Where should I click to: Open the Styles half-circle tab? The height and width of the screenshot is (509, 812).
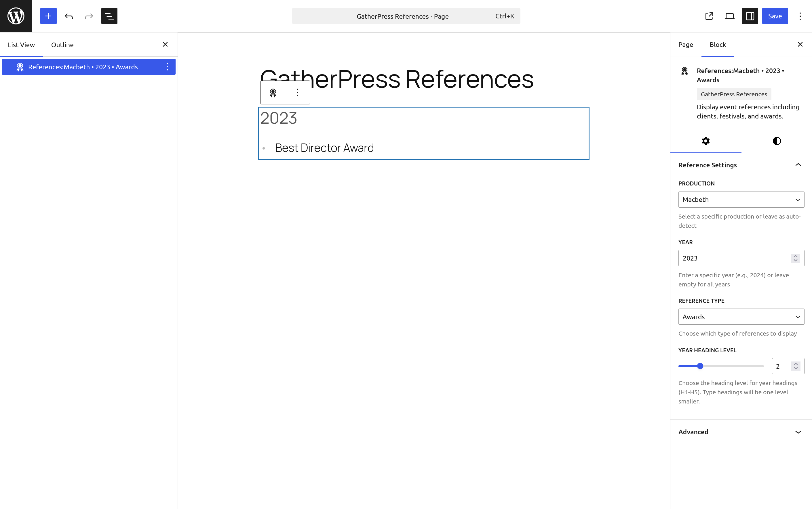(776, 141)
